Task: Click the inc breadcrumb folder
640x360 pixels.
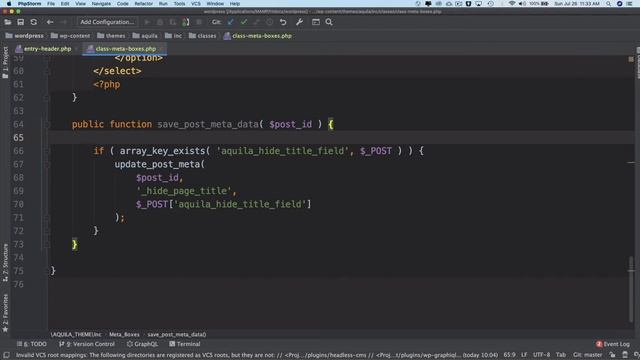Action: (x=173, y=36)
